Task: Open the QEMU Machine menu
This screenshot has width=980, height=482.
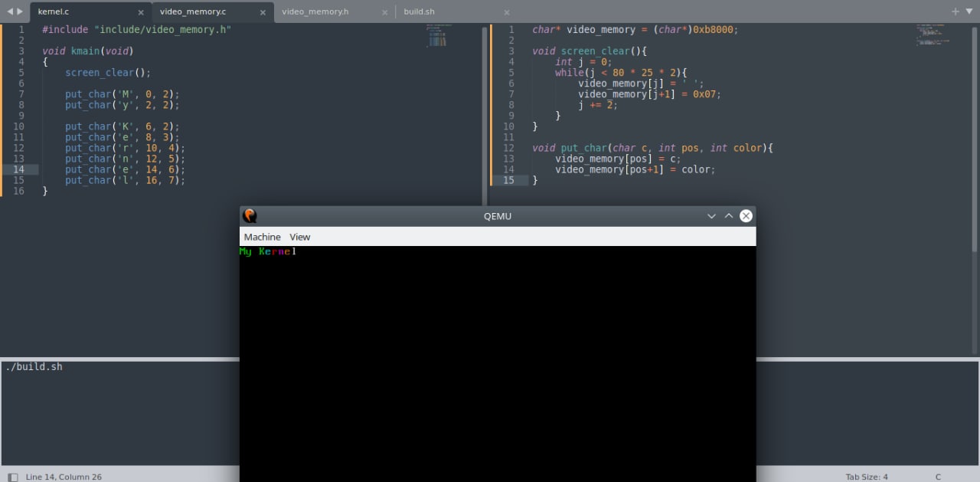Action: 262,237
